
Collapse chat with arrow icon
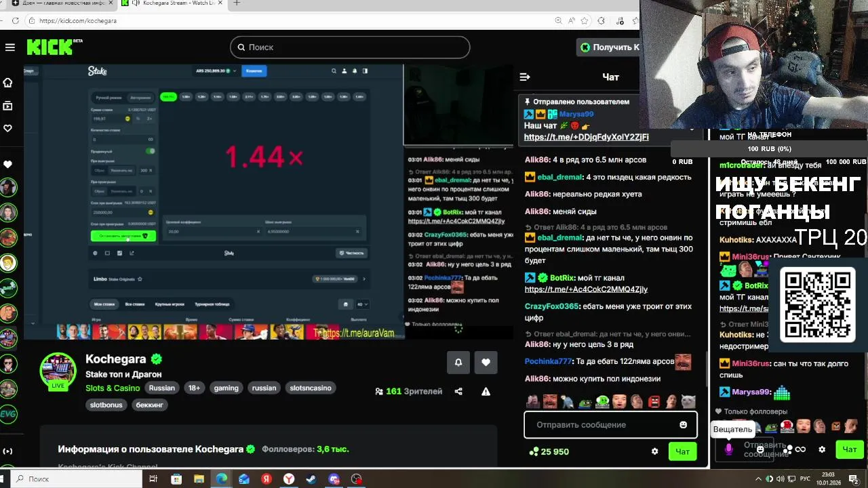pyautogui.click(x=524, y=77)
